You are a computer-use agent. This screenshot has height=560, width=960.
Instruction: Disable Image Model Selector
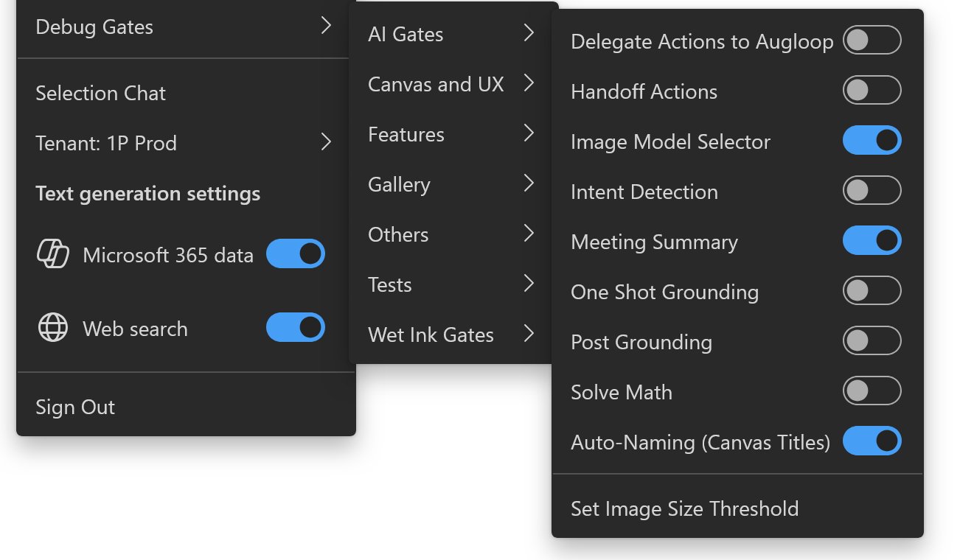pyautogui.click(x=872, y=140)
